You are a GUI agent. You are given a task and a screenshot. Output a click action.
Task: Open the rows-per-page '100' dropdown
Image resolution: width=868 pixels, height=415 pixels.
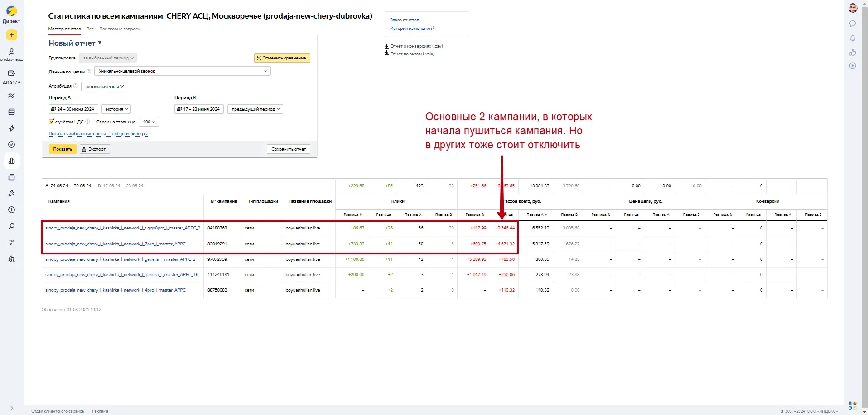[149, 122]
